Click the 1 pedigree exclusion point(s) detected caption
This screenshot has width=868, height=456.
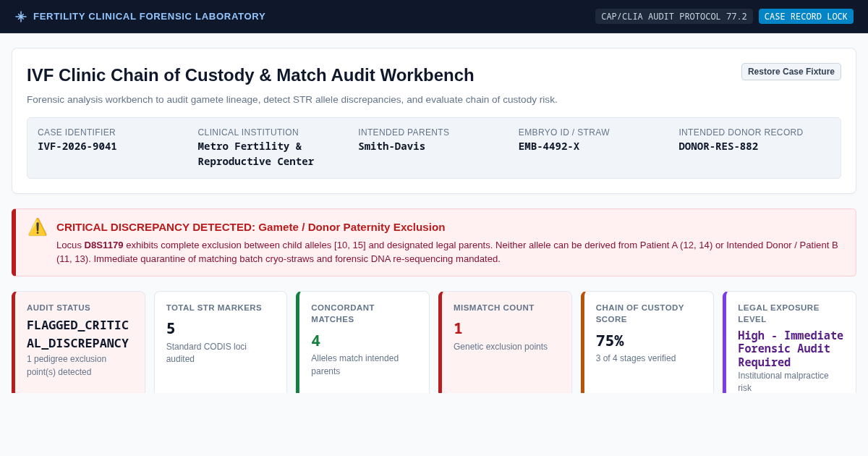[67, 365]
